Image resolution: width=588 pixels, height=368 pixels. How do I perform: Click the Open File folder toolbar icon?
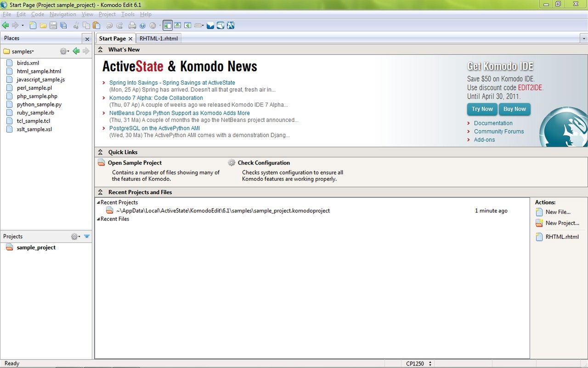[43, 25]
